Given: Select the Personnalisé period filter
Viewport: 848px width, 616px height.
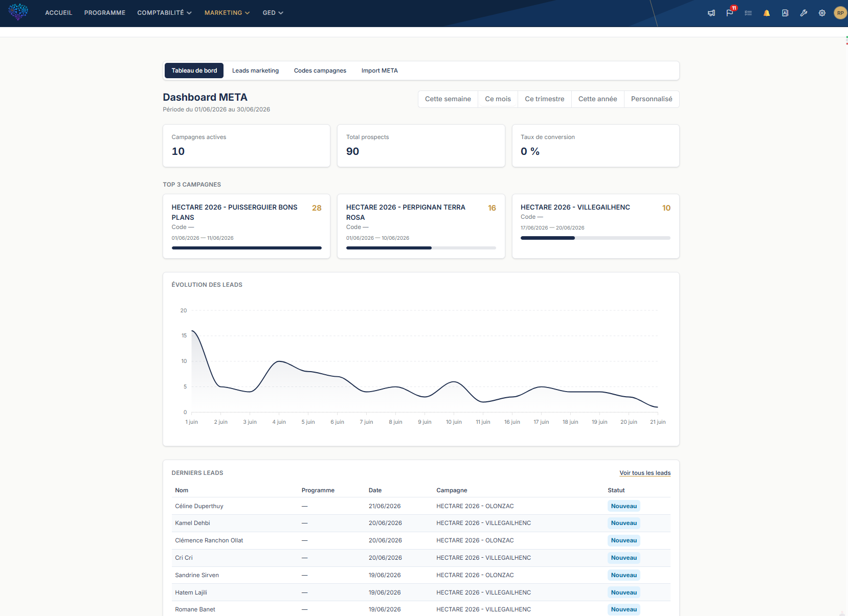Looking at the screenshot, I should tap(652, 99).
